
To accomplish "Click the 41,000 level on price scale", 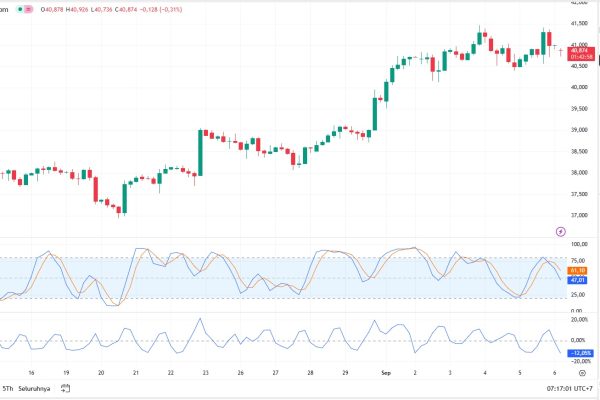I will point(579,44).
